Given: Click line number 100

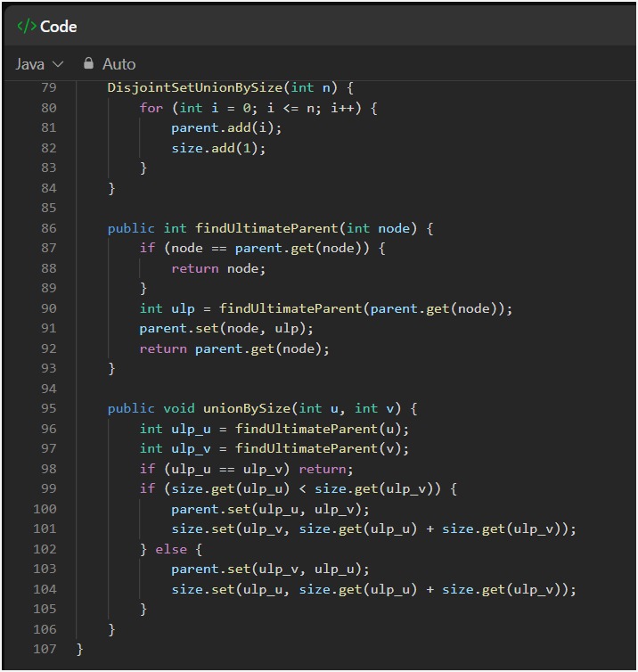Looking at the screenshot, I should 45,509.
